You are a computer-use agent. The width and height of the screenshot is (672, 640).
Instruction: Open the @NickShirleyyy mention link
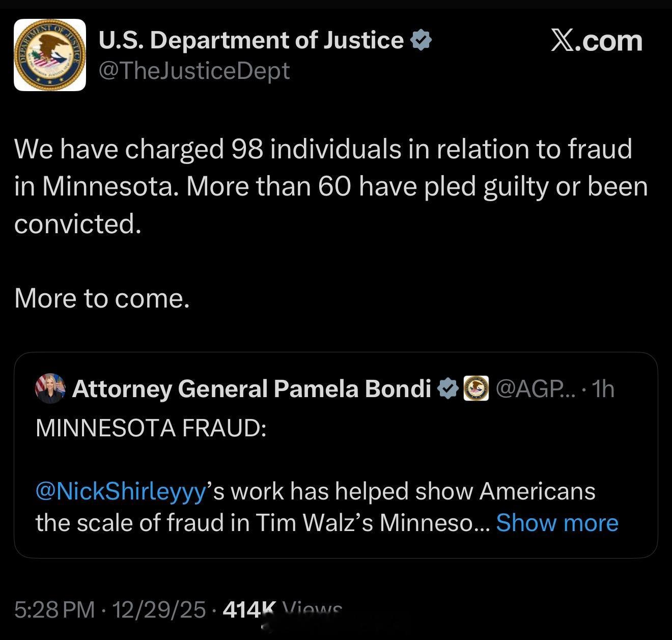(x=121, y=491)
